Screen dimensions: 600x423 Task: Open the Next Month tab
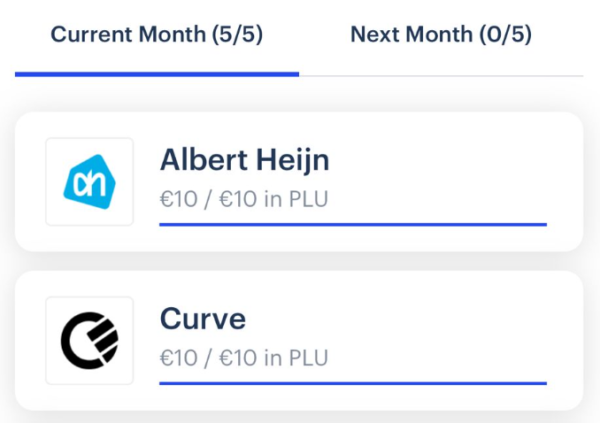[x=440, y=35]
